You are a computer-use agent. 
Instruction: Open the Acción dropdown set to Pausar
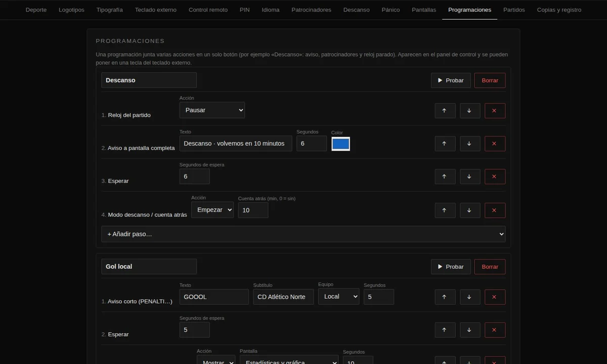coord(212,110)
